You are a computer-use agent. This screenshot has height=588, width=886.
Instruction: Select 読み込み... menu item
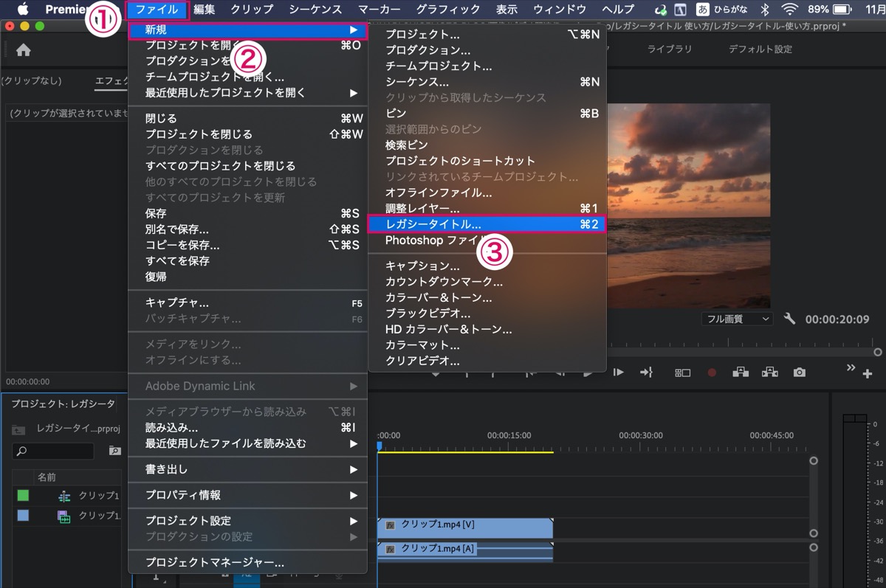(x=248, y=428)
